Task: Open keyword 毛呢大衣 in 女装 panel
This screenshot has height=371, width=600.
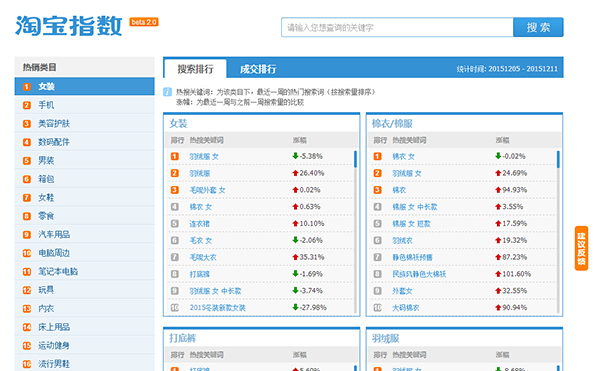Action: [x=203, y=257]
